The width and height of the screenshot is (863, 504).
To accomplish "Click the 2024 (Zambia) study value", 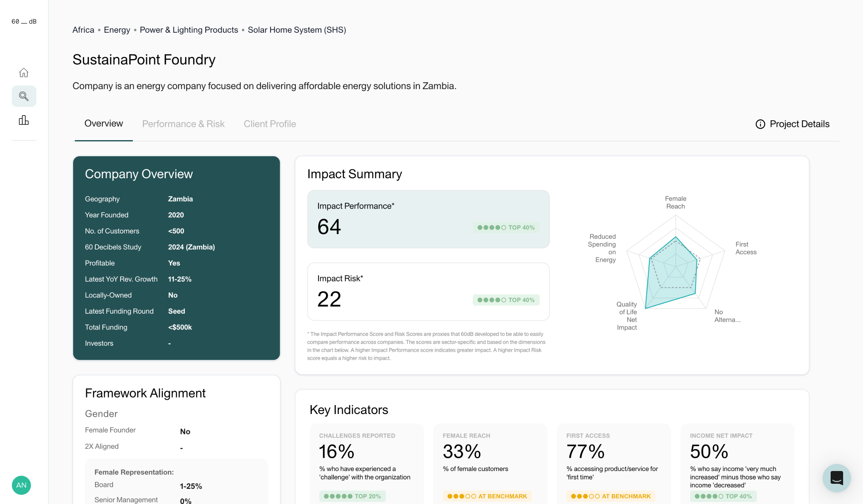I will click(x=191, y=247).
